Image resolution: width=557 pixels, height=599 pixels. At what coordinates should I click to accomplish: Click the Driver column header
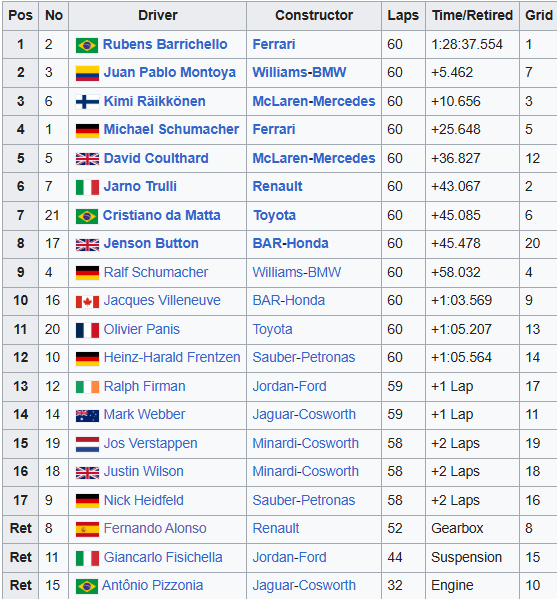click(x=158, y=16)
